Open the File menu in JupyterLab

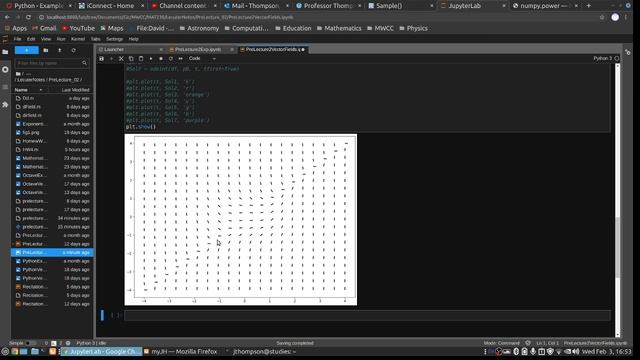(x=18, y=39)
